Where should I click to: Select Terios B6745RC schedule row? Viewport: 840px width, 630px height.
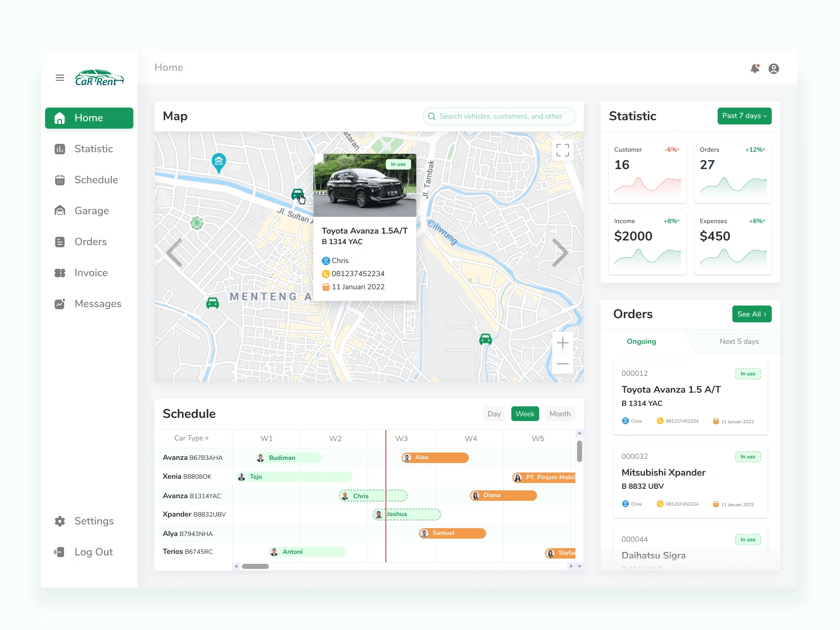[365, 552]
